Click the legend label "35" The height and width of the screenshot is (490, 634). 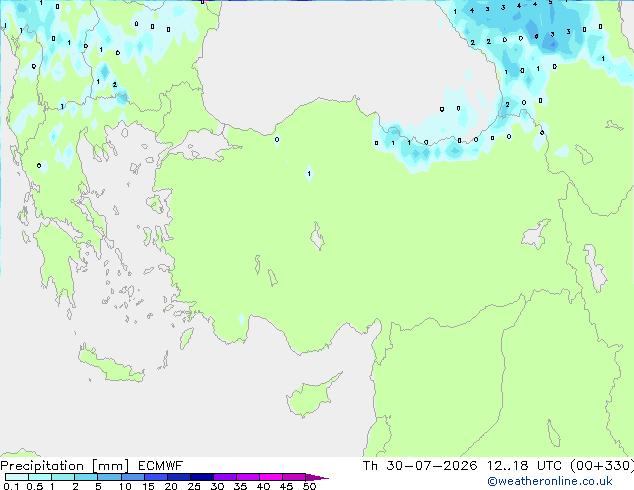coord(240,486)
